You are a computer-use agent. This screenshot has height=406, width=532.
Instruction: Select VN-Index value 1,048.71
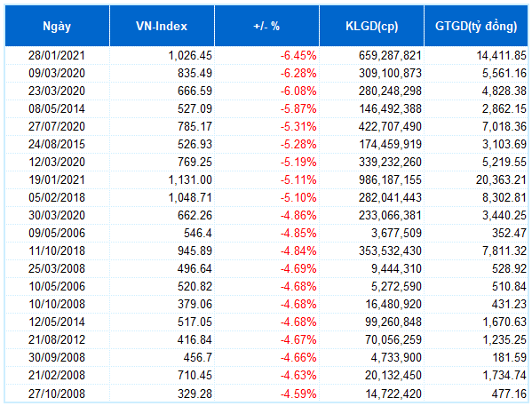(190, 197)
